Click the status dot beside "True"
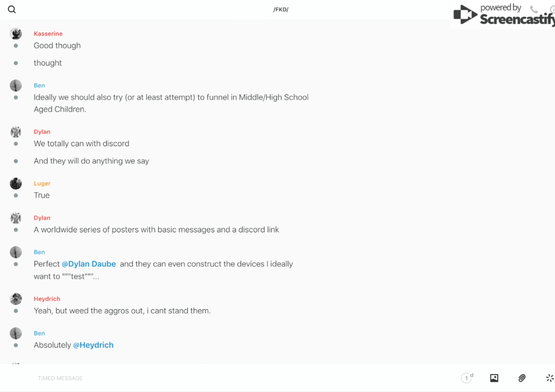 (16, 195)
